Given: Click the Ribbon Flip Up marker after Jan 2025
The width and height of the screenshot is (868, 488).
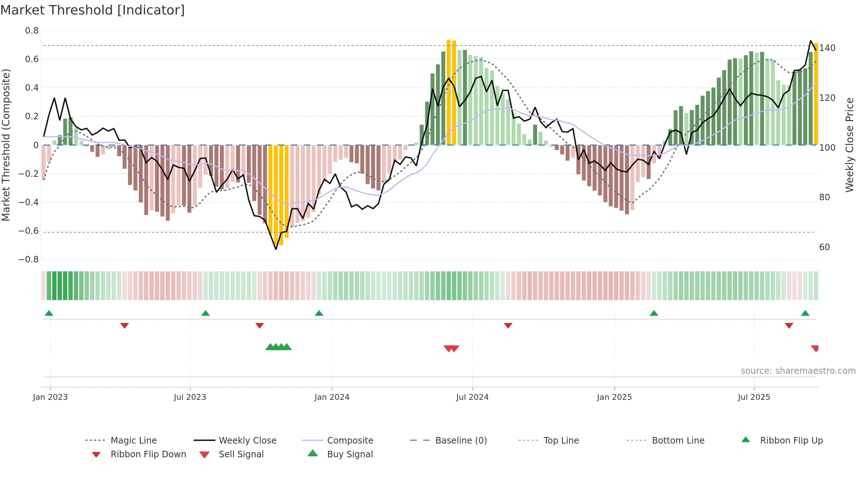Looking at the screenshot, I should point(654,313).
